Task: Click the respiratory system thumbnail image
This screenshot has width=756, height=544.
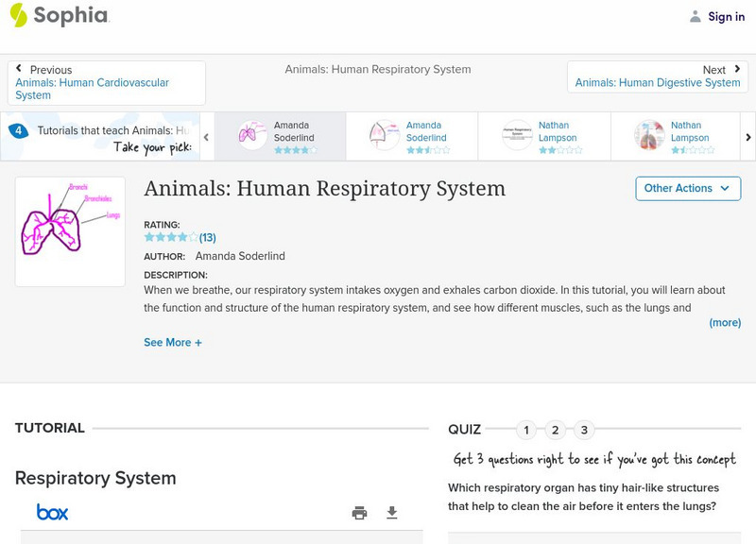Action: click(x=69, y=230)
